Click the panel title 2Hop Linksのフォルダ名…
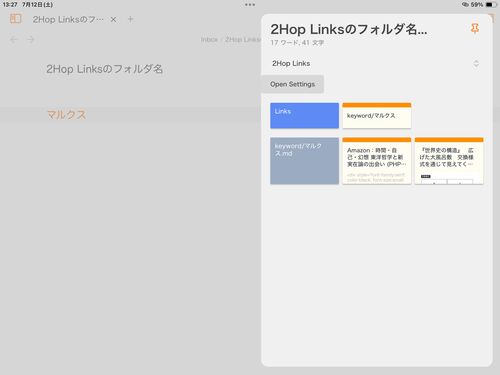 [349, 29]
